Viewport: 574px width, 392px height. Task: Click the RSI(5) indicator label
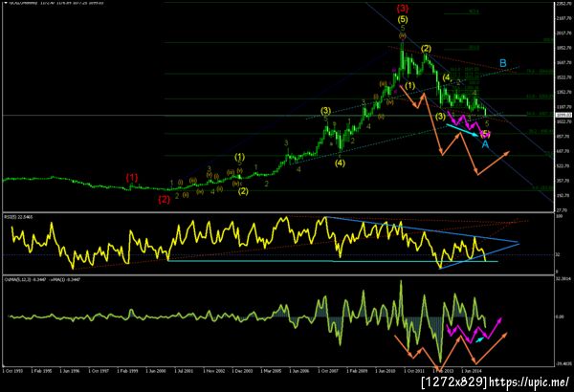tap(18, 217)
